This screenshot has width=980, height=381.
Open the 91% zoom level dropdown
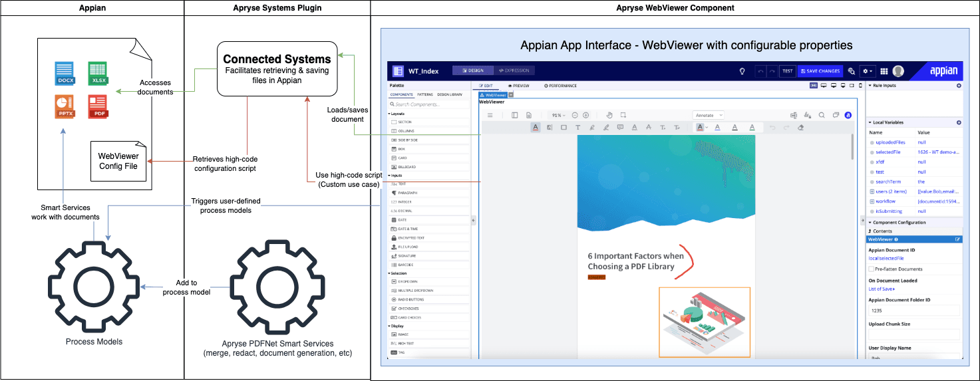[x=559, y=115]
